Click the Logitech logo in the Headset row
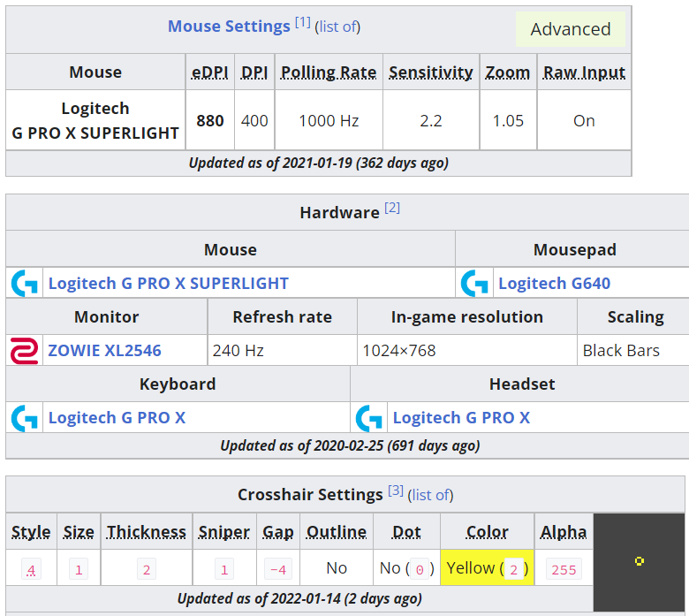Image resolution: width=689 pixels, height=616 pixels. tap(369, 418)
